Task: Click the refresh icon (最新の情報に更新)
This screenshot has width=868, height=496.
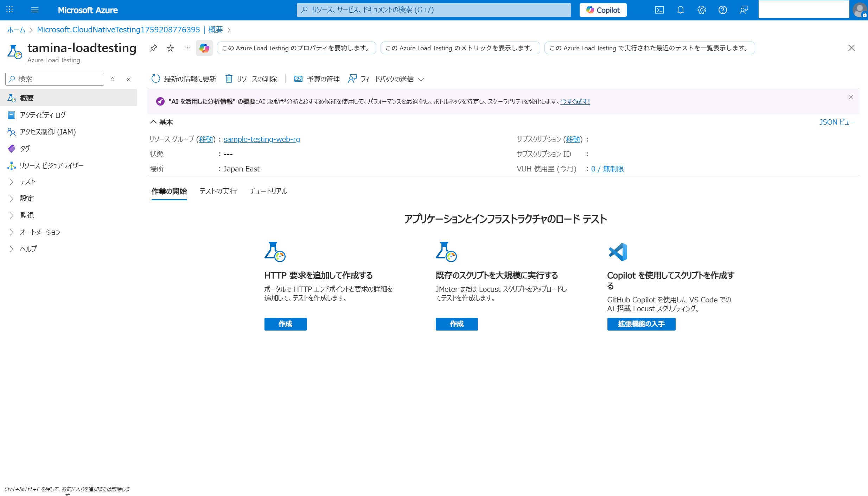Action: (x=156, y=79)
